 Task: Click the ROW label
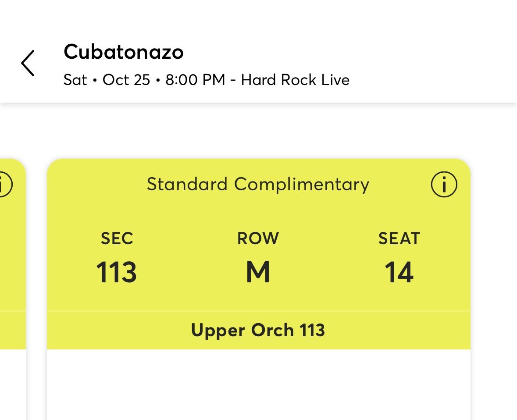coord(258,238)
